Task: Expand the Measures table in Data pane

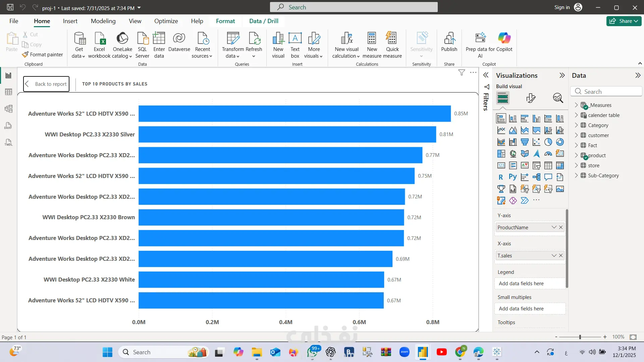Action: point(576,105)
